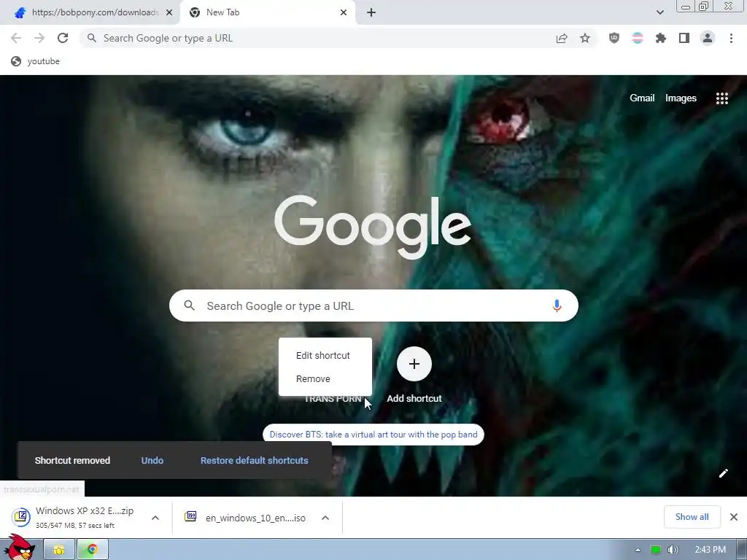Expand options for the Windows XP zip download

(155, 518)
